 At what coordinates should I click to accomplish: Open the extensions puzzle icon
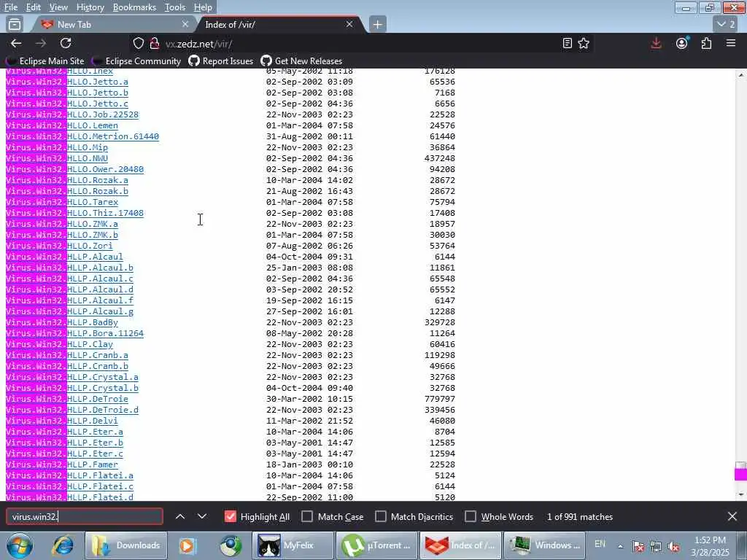click(706, 43)
